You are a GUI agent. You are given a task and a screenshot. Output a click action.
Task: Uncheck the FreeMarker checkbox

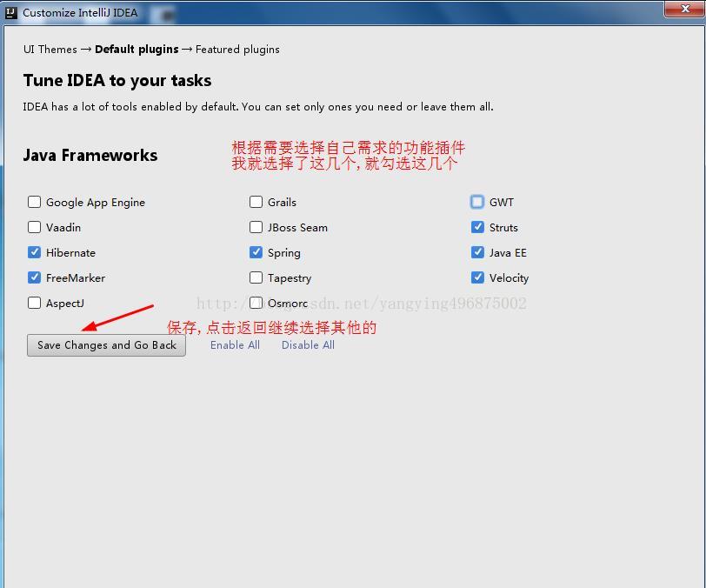(x=34, y=277)
